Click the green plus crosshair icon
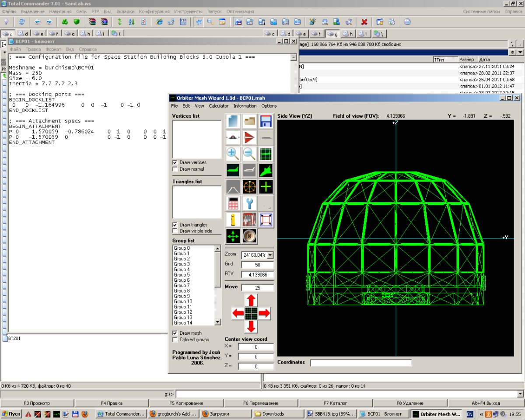The width and height of the screenshot is (525, 420). 266,187
